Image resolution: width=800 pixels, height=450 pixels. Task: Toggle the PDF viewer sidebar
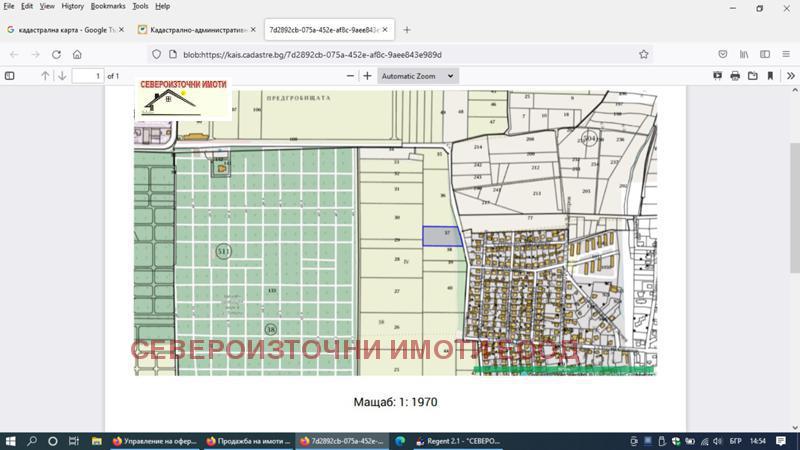point(10,76)
